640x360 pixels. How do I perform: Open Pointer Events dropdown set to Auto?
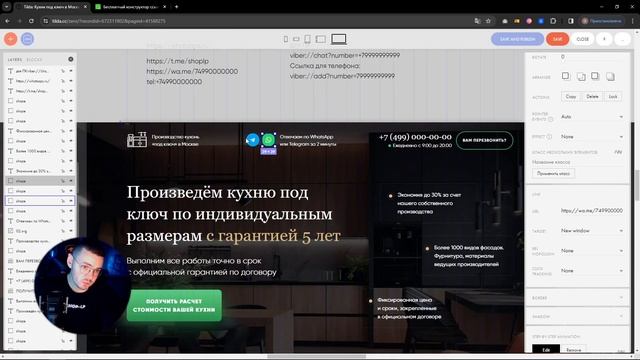click(592, 117)
